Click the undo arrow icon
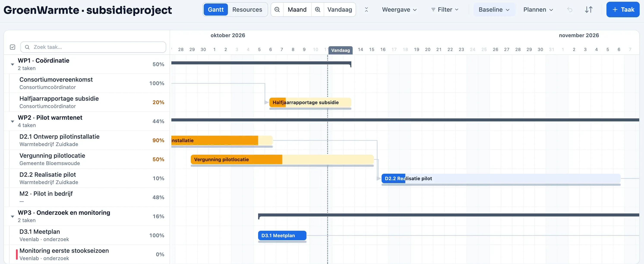Screen dimensions: 644x264 (x=570, y=10)
